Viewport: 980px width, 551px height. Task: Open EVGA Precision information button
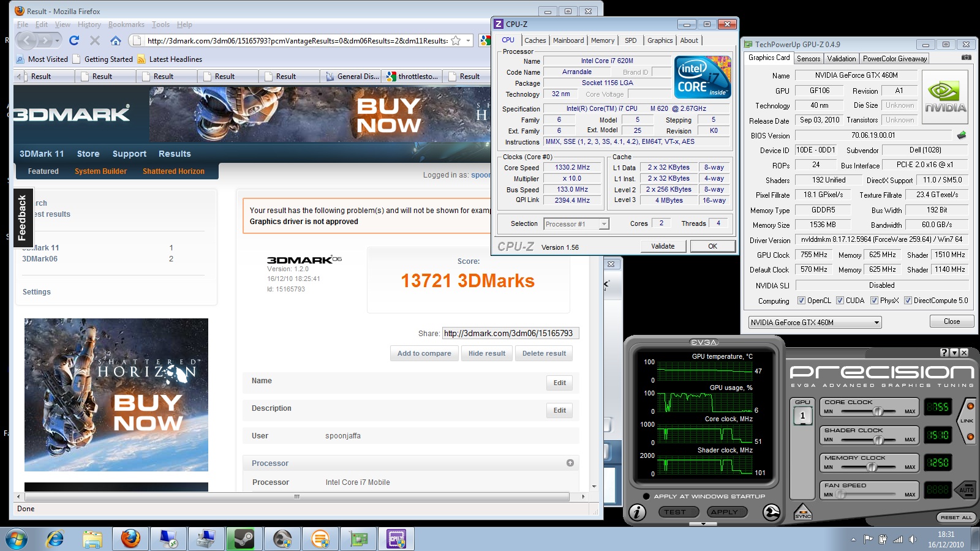637,512
